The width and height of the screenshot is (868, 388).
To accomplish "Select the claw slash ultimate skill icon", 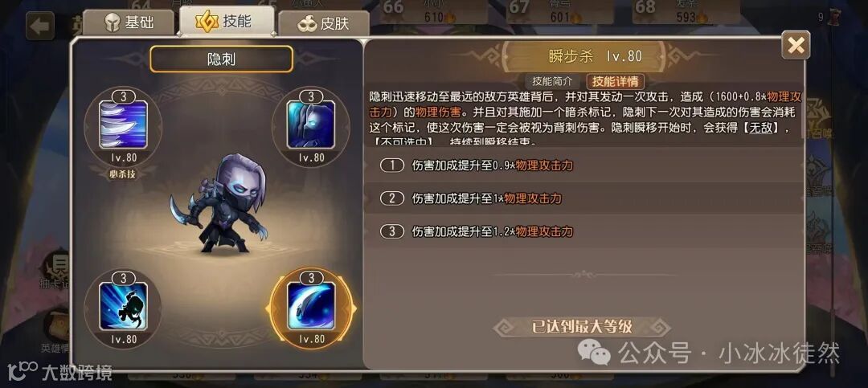I will click(123, 125).
